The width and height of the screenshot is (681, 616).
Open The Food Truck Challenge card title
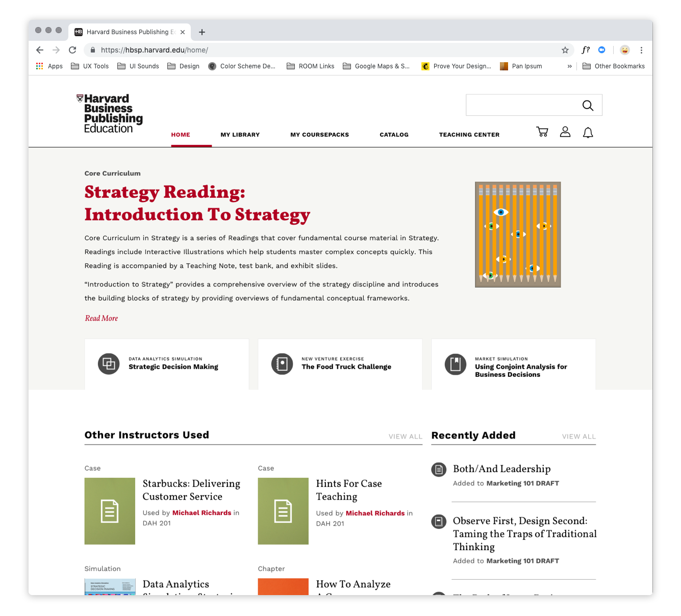pyautogui.click(x=346, y=367)
